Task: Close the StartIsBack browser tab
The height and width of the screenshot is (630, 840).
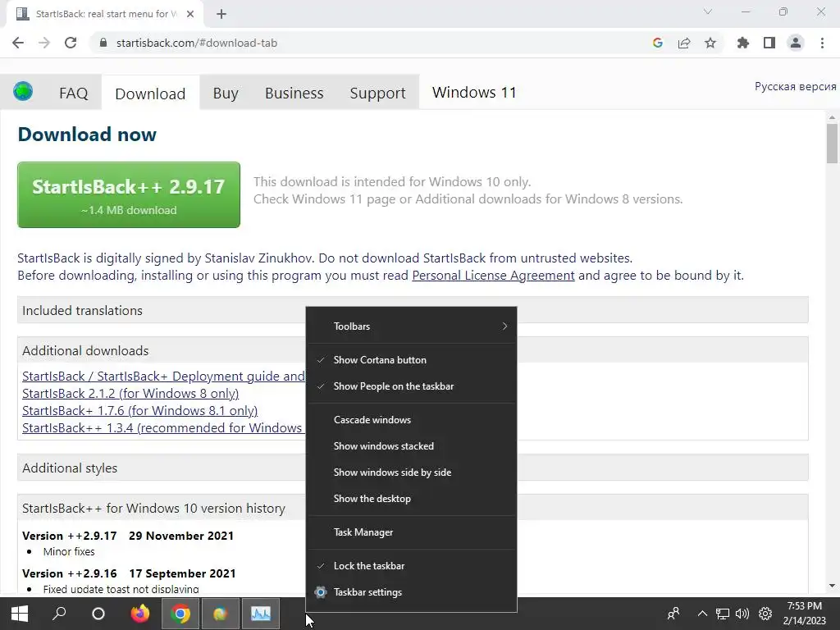Action: (190, 14)
